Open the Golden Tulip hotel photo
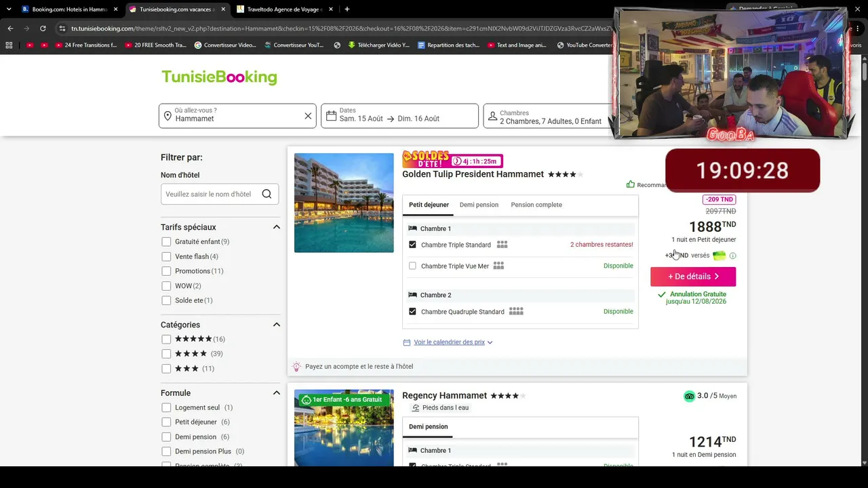Screen dimensions: 868x488 pyautogui.click(x=344, y=203)
